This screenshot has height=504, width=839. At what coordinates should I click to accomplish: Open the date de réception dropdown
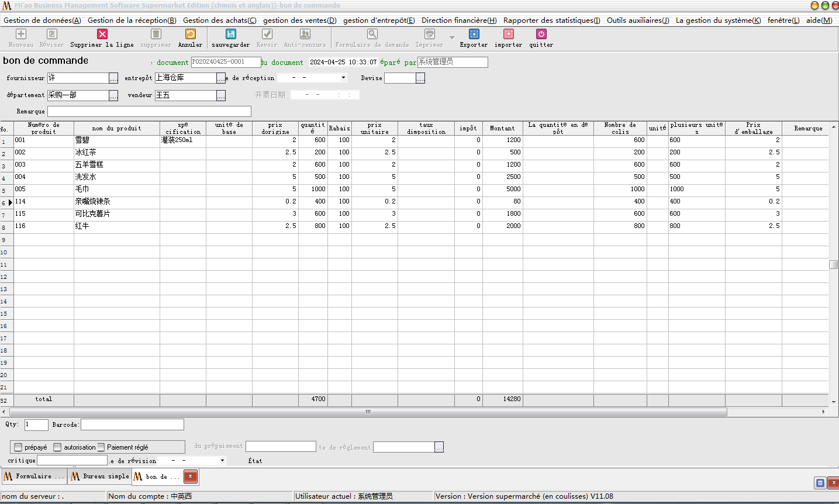point(343,78)
